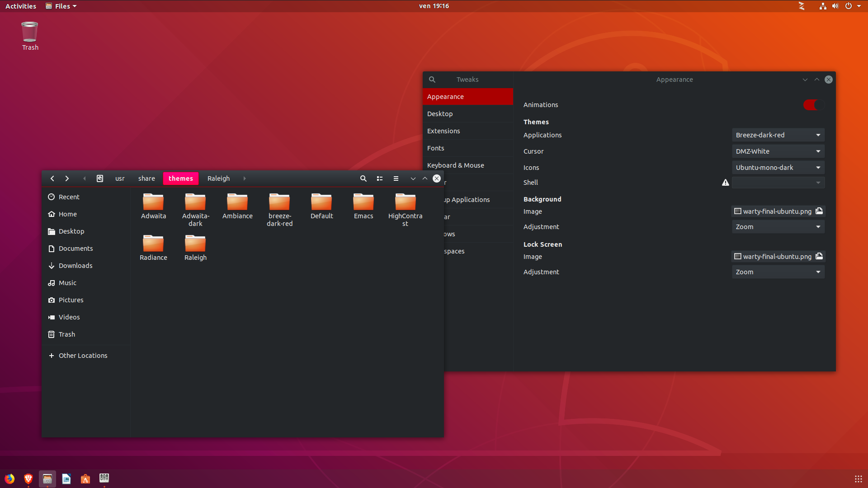Open the Files app menu in top bar
The height and width of the screenshot is (488, 868).
click(61, 6)
